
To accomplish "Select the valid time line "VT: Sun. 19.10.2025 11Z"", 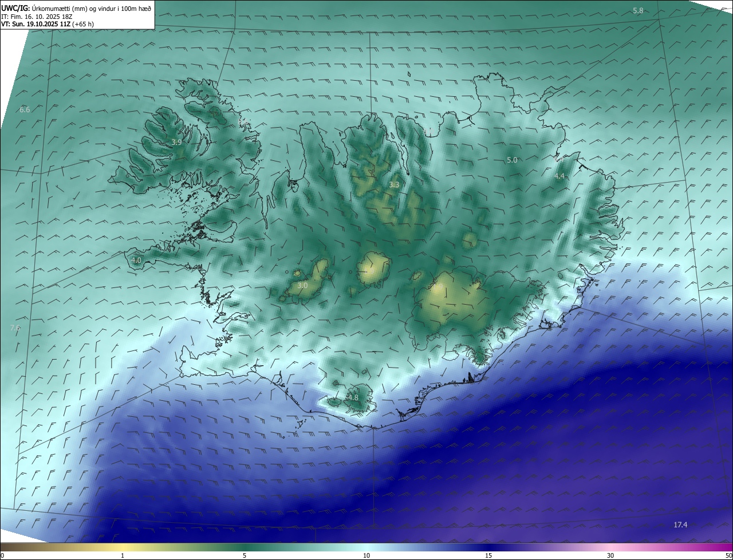I will [48, 24].
